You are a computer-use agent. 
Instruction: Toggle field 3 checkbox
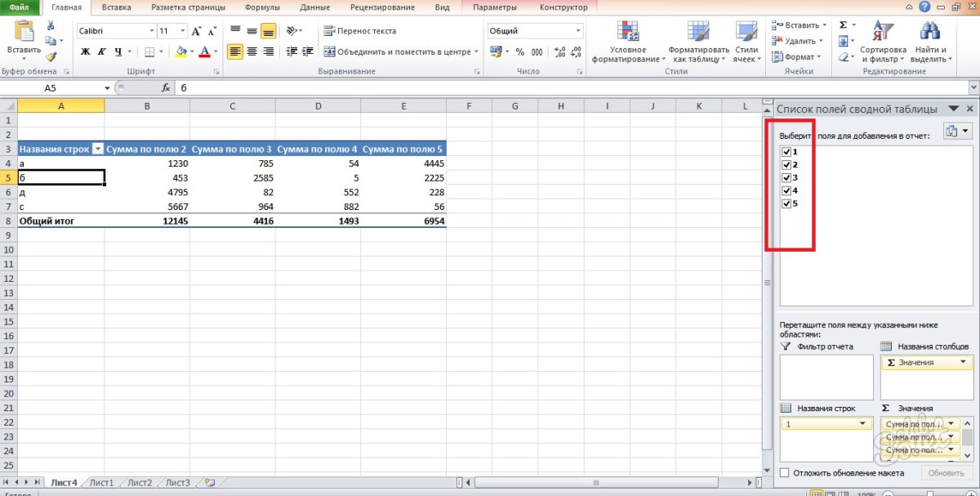click(x=786, y=177)
